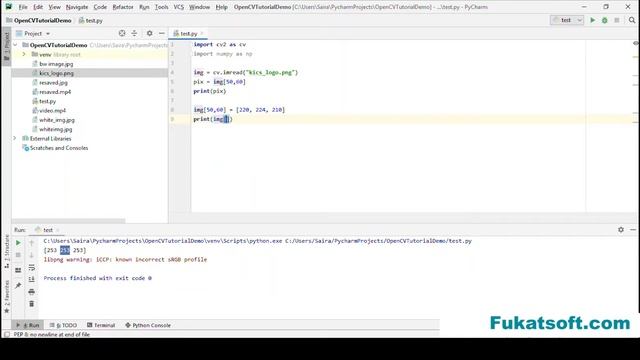The image size is (640, 360).
Task: Click the restore layout icon in Run panel
Action: coord(18,270)
